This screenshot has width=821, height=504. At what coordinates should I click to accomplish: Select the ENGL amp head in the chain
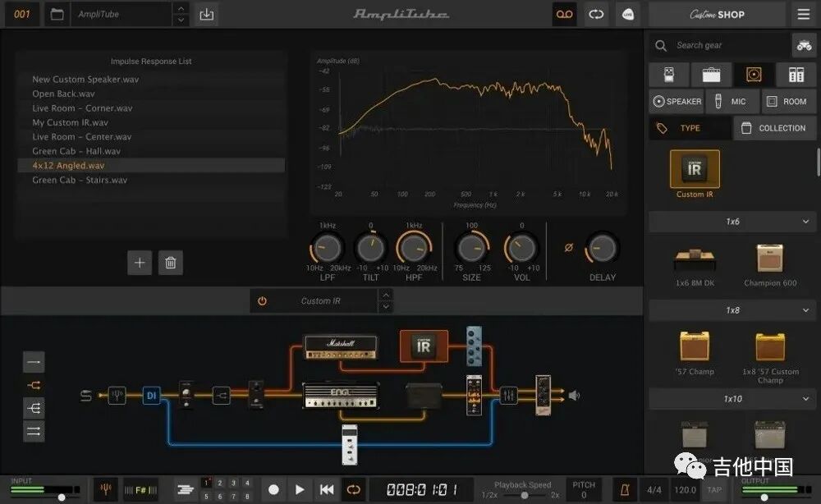341,395
